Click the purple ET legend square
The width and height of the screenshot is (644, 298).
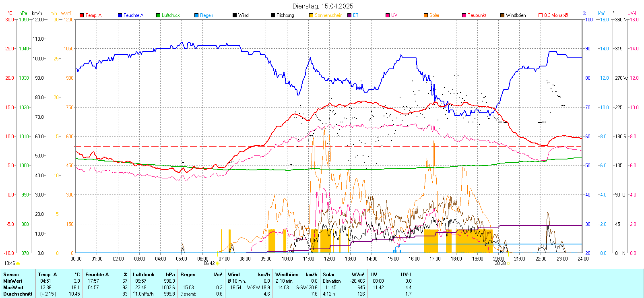click(349, 15)
